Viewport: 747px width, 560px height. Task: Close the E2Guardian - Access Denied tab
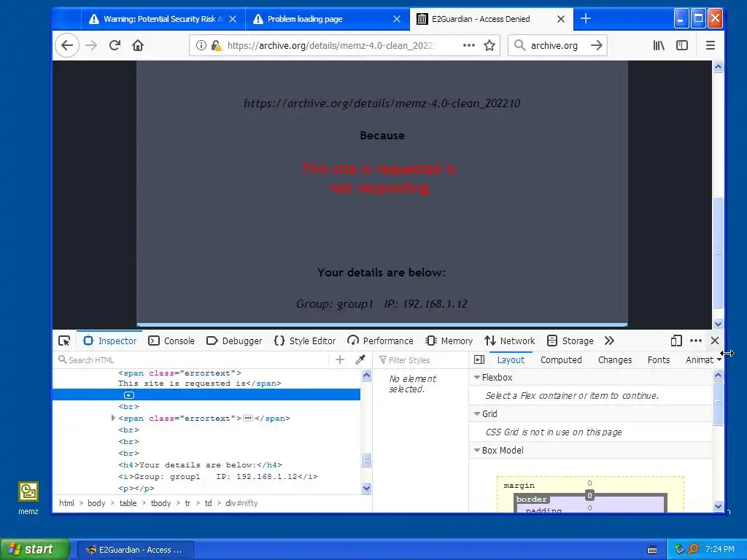pos(561,19)
